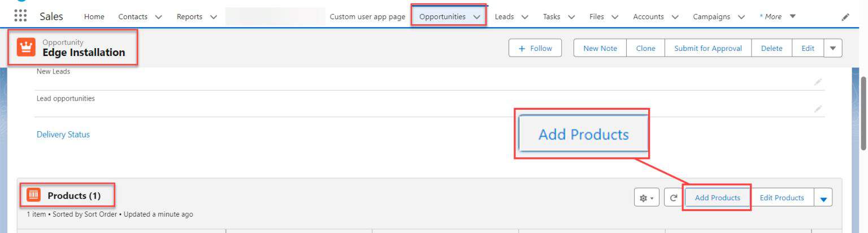This screenshot has width=868, height=233.
Task: Expand the Opportunities tab dropdown chevron
Action: coord(477,17)
